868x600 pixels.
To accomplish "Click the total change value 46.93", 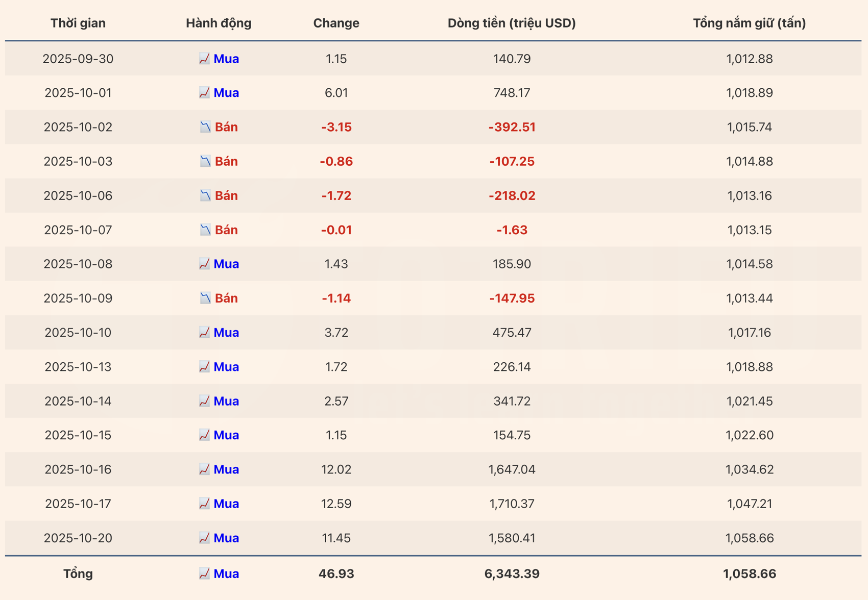I will (x=336, y=573).
